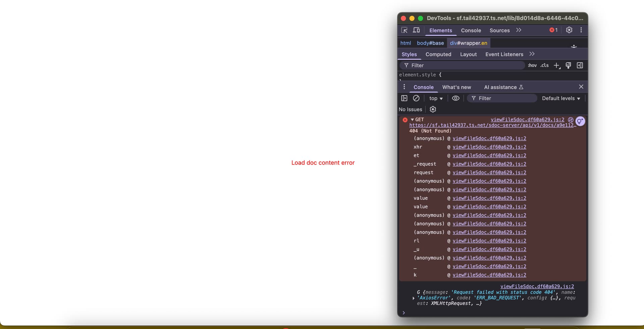Toggle the .cls element classes button
The height and width of the screenshot is (329, 644).
point(544,65)
